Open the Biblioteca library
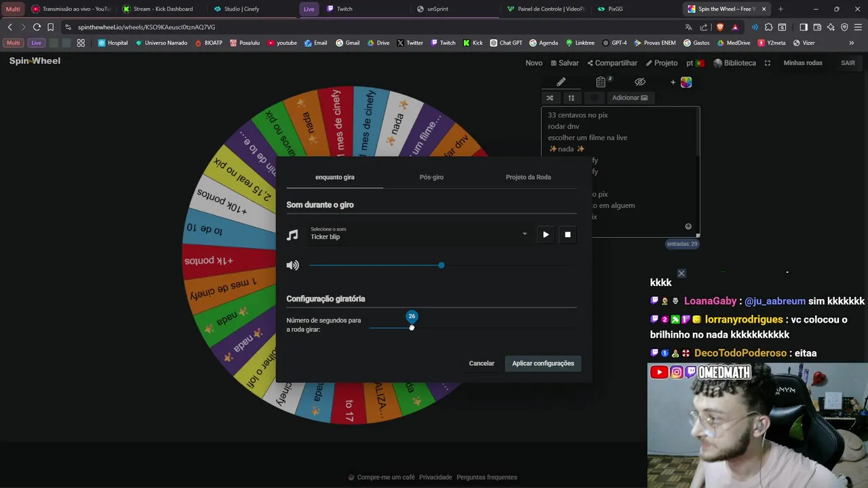The image size is (868, 488). pyautogui.click(x=734, y=63)
